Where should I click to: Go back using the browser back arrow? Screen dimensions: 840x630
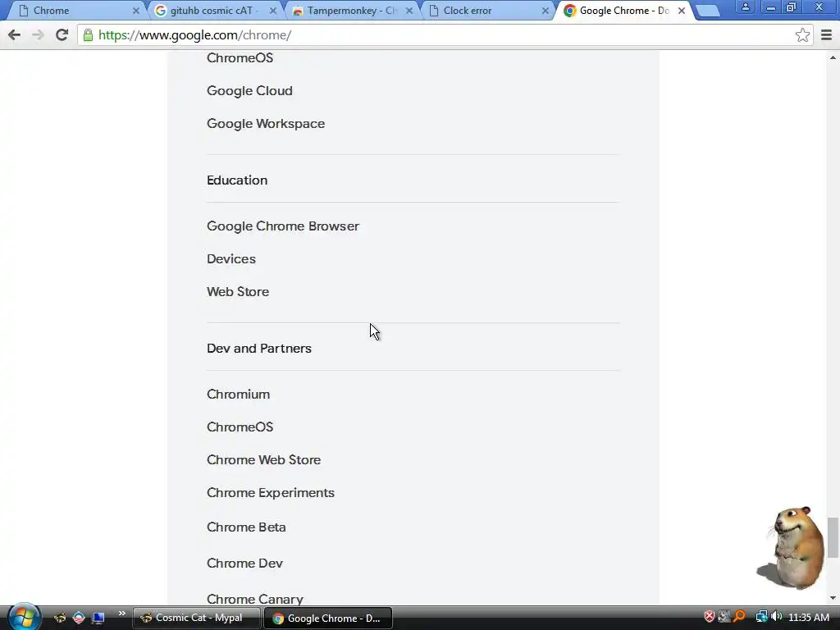15,35
